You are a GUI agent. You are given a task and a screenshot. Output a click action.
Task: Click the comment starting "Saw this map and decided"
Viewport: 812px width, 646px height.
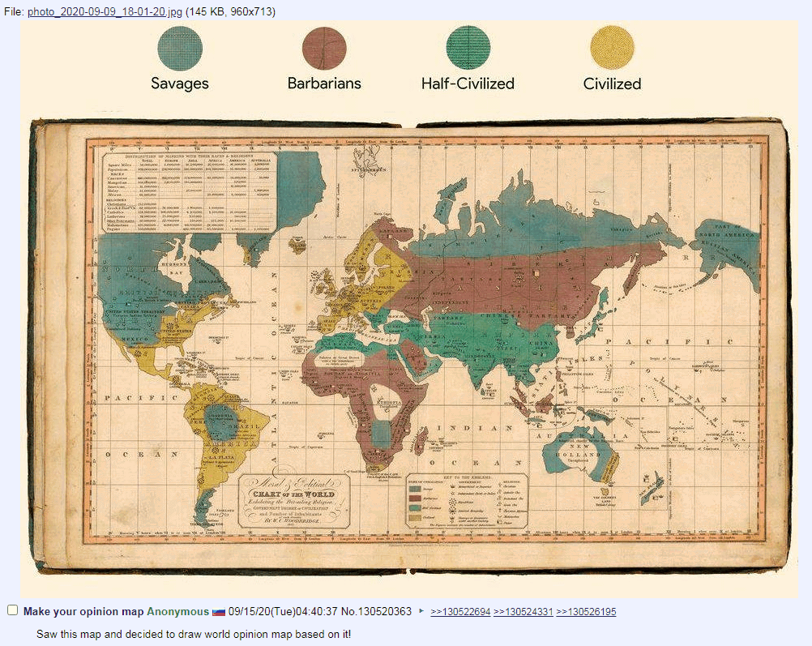(x=194, y=634)
